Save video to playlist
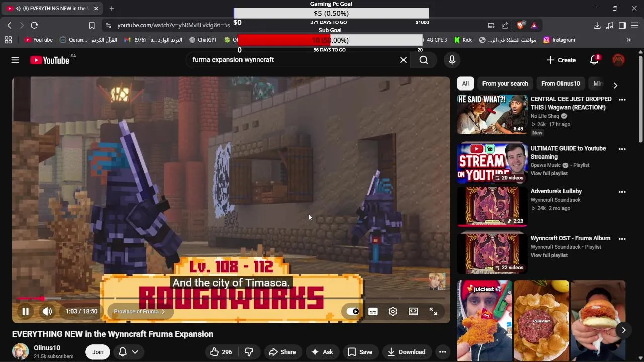This screenshot has width=644, height=362. point(360,352)
